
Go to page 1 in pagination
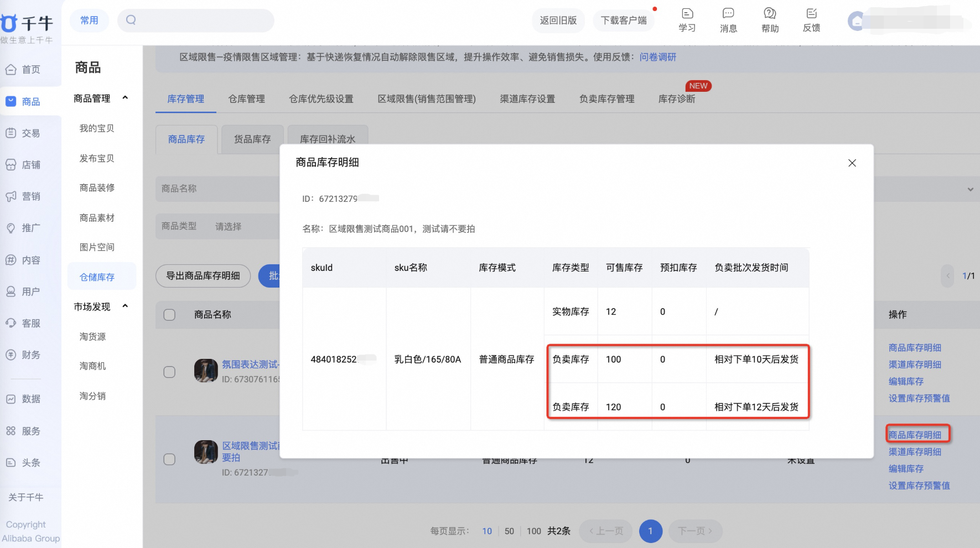(x=650, y=531)
